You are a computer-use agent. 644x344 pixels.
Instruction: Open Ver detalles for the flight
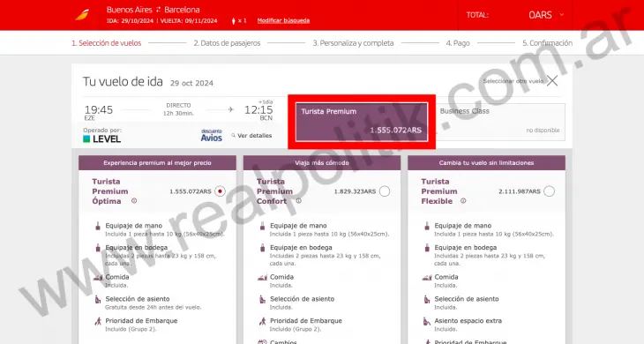251,136
